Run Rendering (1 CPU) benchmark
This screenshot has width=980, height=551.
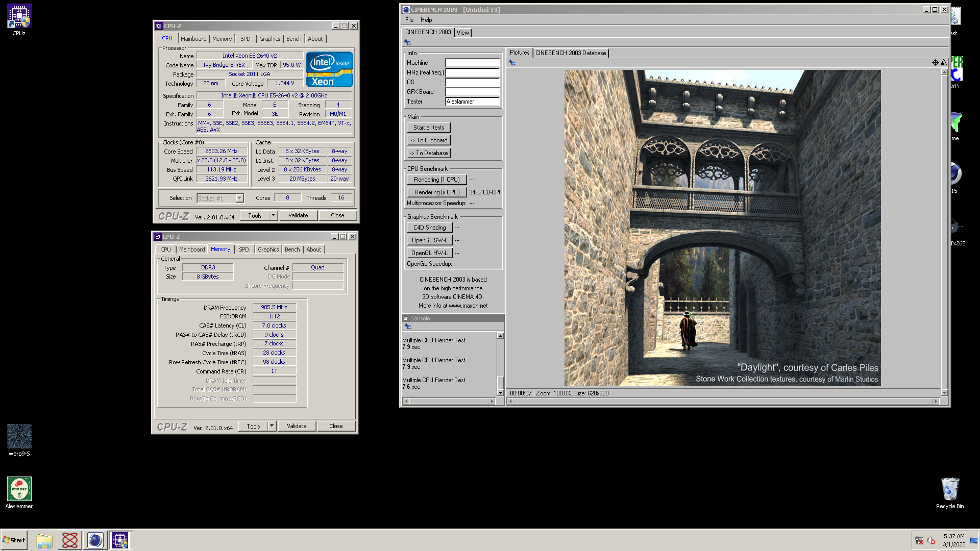pos(437,180)
